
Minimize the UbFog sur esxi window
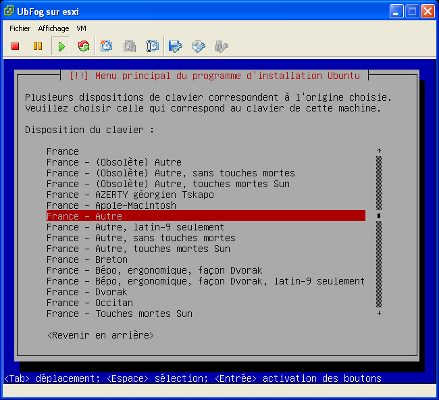pyautogui.click(x=396, y=11)
